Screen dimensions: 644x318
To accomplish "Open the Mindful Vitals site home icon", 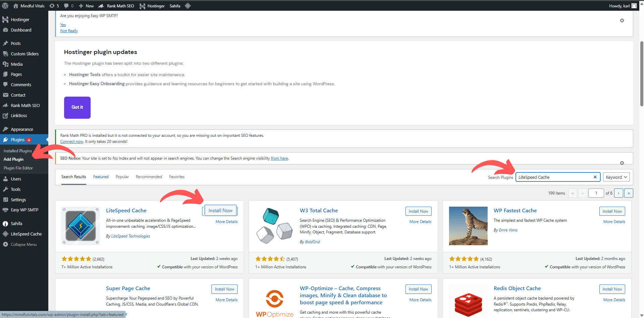I will click(x=16, y=6).
